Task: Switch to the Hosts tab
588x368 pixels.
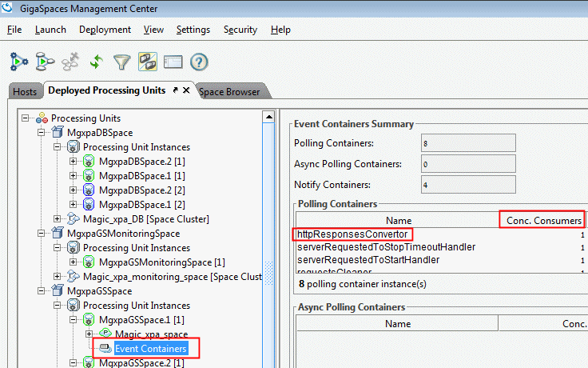Action: point(25,92)
